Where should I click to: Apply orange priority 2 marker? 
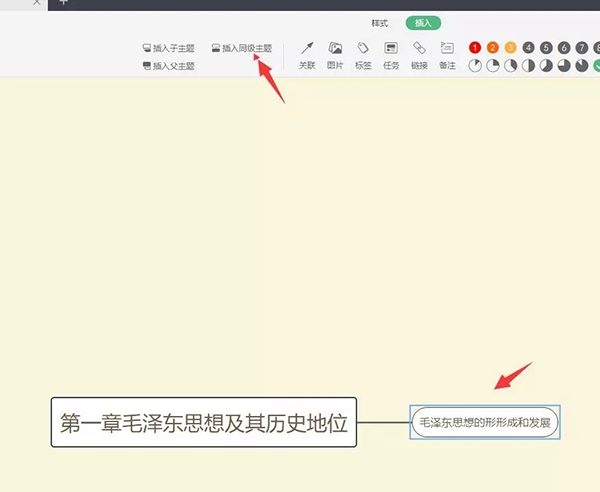coord(493,47)
